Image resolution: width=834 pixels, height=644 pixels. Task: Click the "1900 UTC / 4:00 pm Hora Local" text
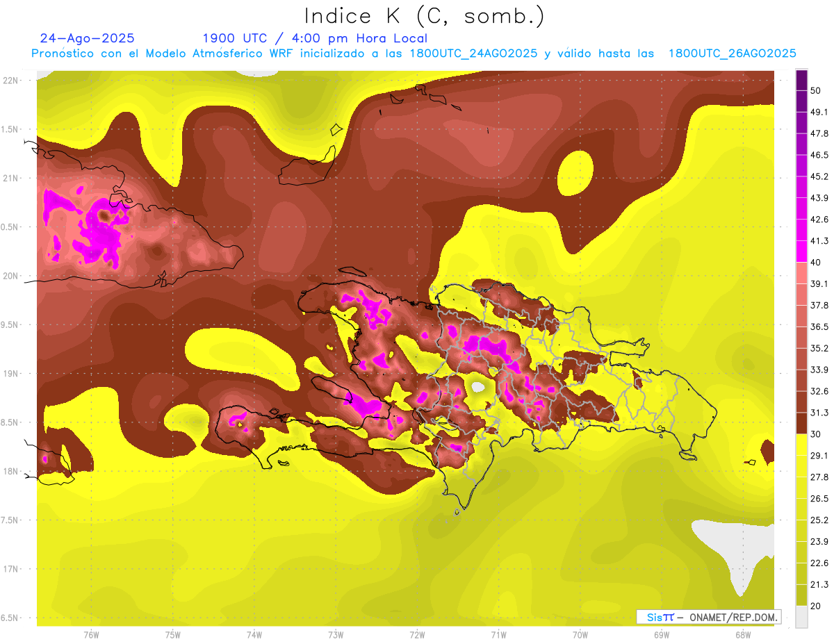coord(315,39)
